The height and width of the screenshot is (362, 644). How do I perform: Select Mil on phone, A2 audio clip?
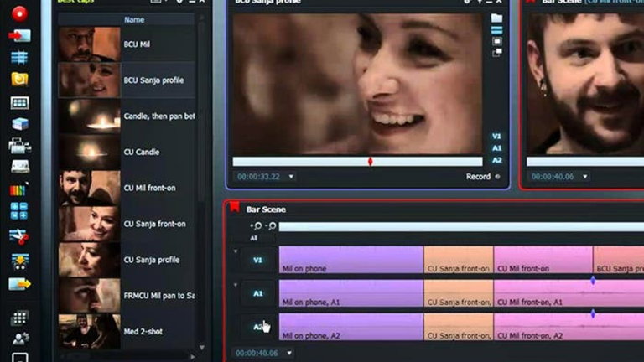click(351, 327)
